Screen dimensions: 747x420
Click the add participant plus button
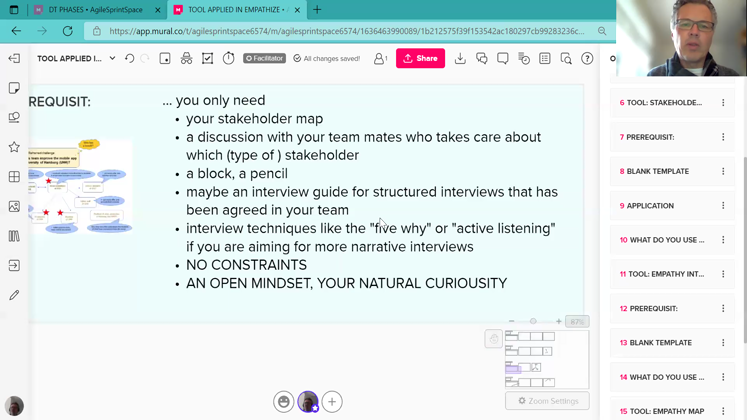point(332,401)
